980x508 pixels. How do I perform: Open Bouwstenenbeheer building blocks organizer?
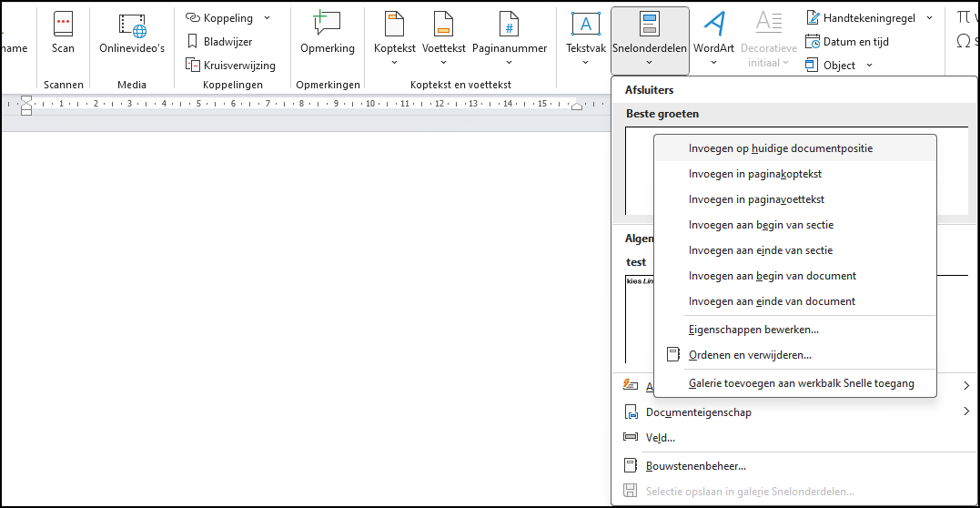793,466
